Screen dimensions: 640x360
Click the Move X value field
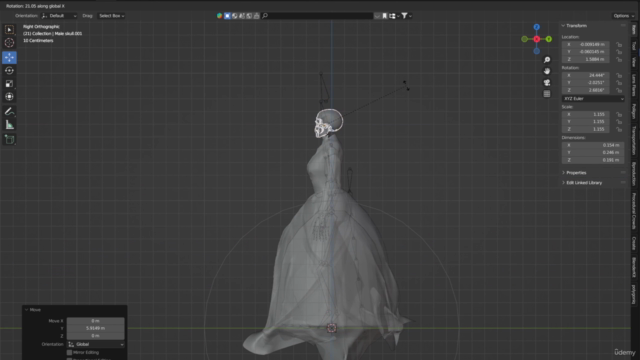tap(96, 321)
